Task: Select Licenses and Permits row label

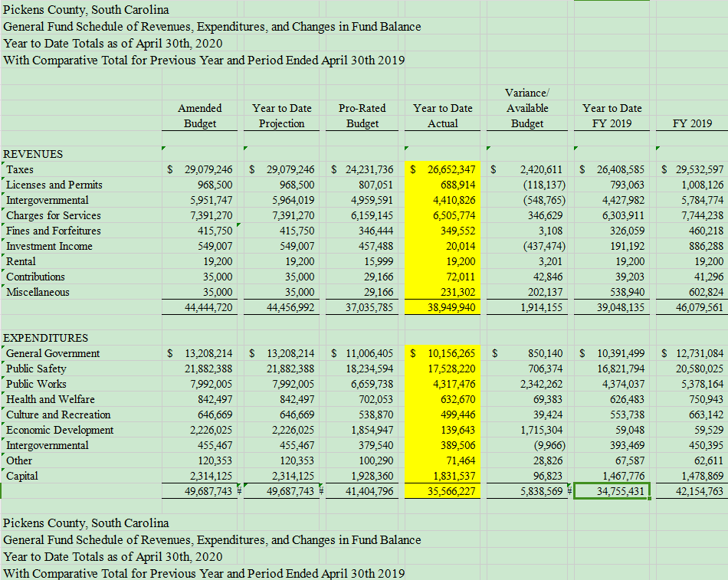Action: [x=54, y=185]
